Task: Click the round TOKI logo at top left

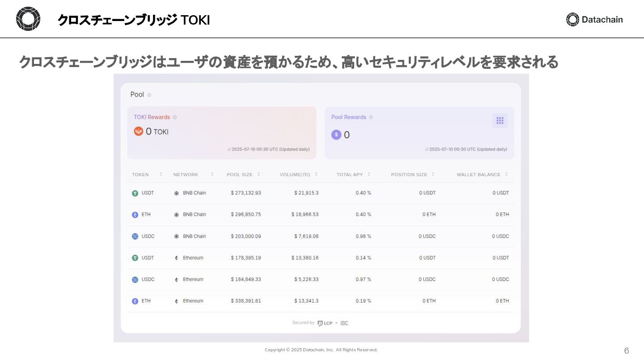Action: [x=28, y=19]
